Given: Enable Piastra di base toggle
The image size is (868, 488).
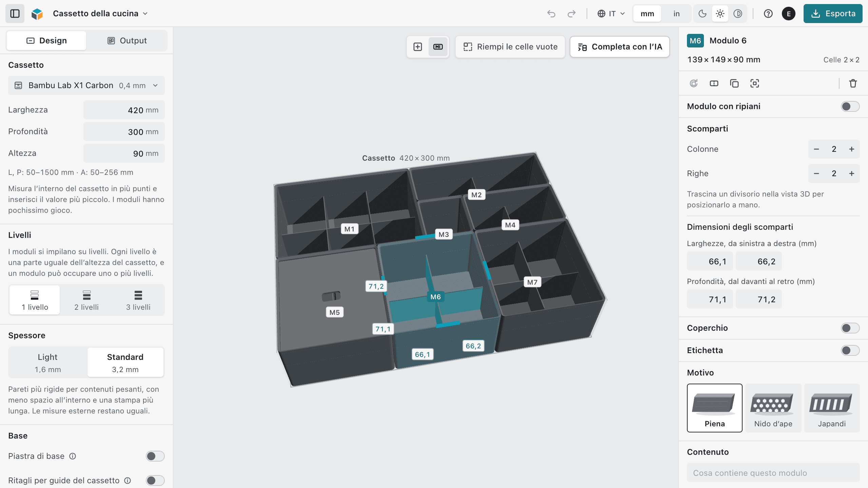Looking at the screenshot, I should (x=155, y=456).
